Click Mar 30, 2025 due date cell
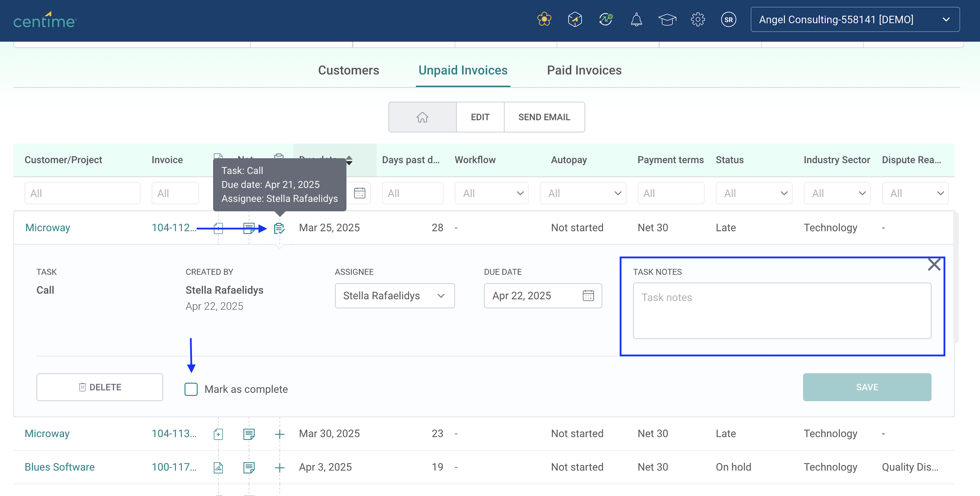The width and height of the screenshot is (980, 496). [x=330, y=434]
